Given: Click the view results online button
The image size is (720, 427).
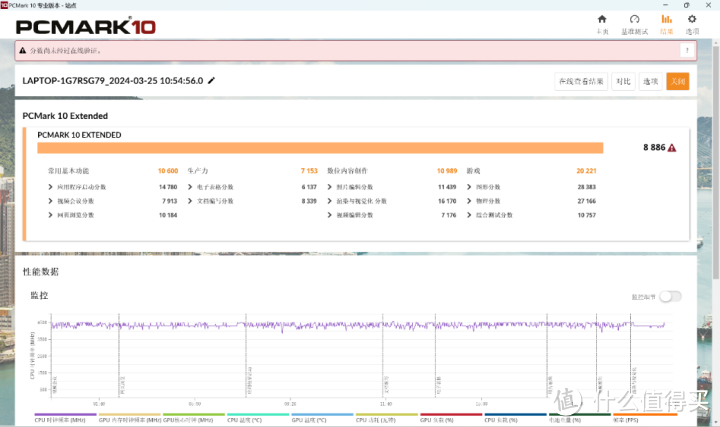Looking at the screenshot, I should click(x=580, y=81).
